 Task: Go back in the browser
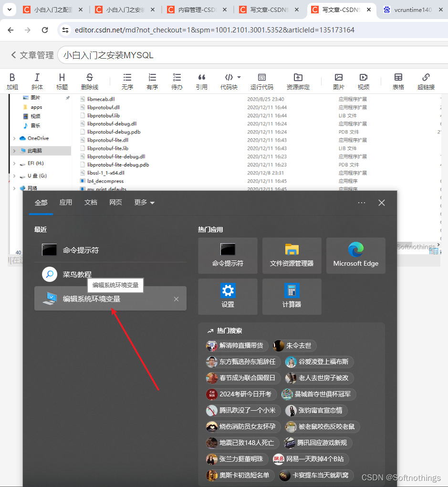(x=10, y=30)
